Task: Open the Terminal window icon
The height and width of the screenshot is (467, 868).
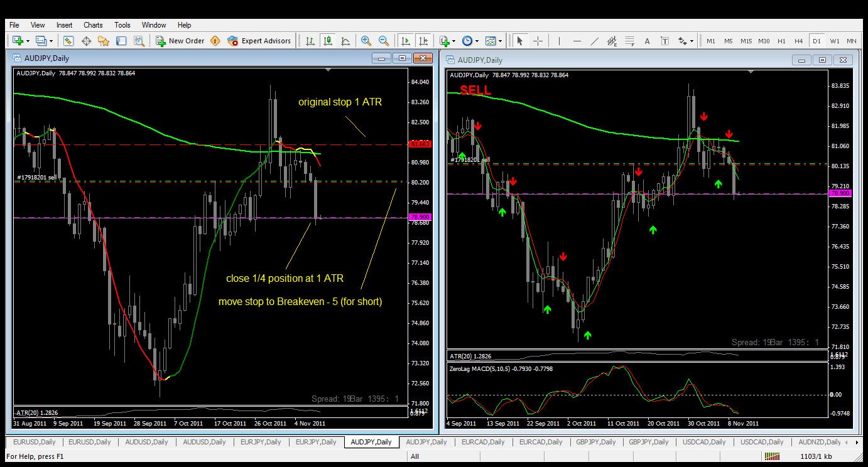Action: [x=121, y=41]
